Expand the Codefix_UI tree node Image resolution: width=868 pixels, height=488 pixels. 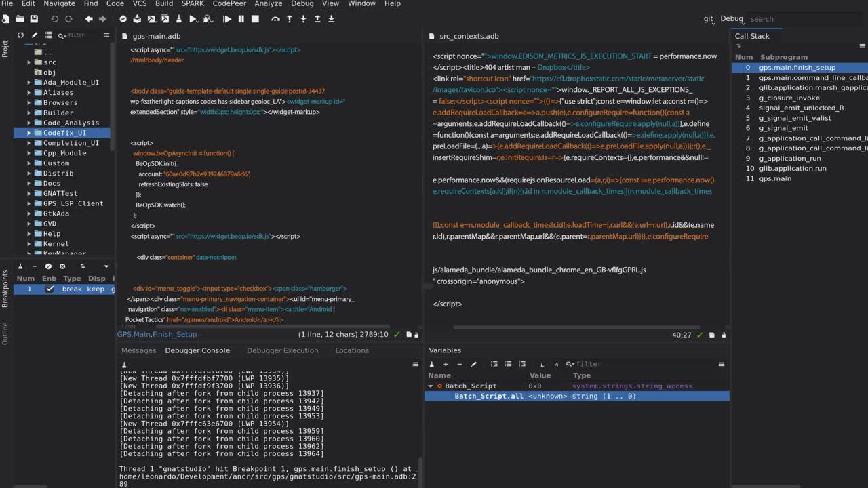coord(29,133)
